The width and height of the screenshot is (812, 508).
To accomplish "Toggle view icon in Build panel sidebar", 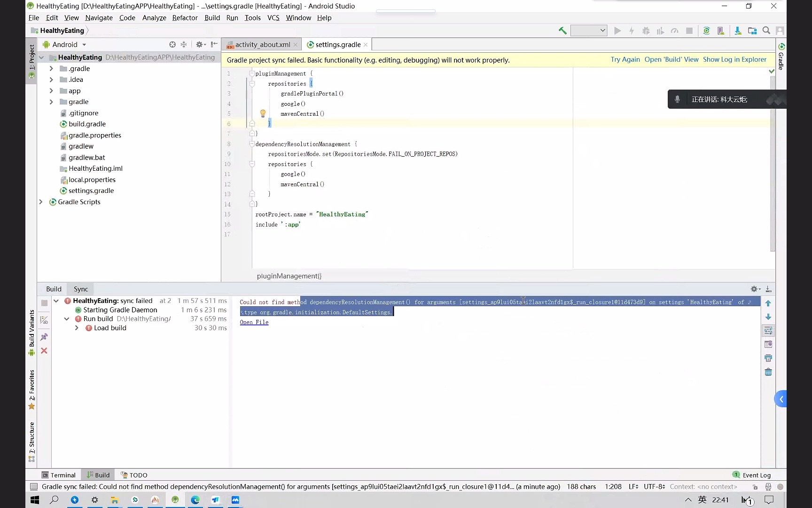I will (44, 320).
